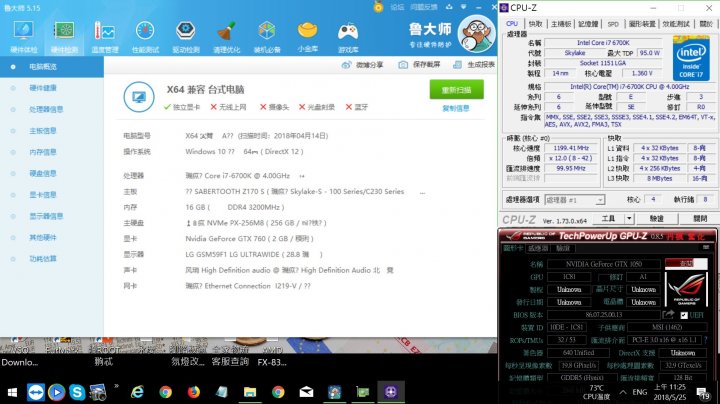Open 清理优化 cleanup broom icon
The width and height of the screenshot is (720, 404).
(x=226, y=37)
